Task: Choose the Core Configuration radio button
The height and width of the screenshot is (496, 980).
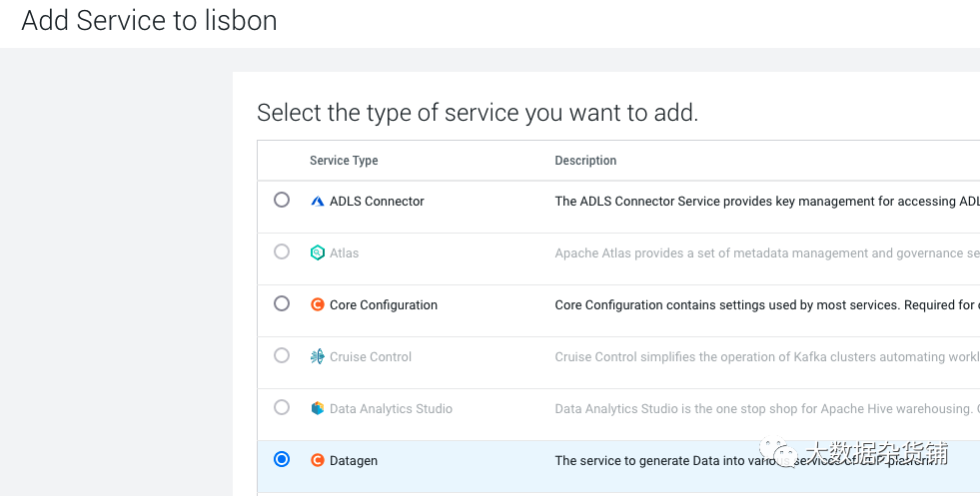Action: tap(282, 303)
